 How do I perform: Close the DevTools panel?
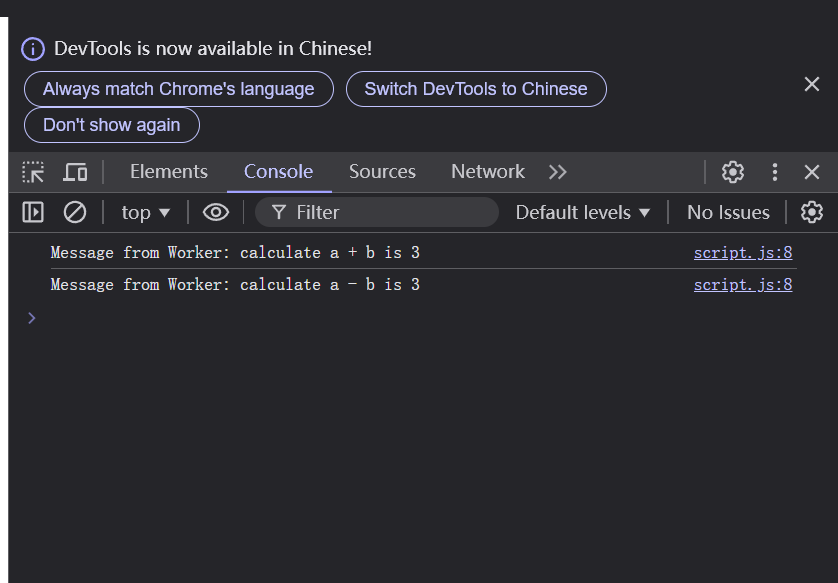[x=812, y=172]
